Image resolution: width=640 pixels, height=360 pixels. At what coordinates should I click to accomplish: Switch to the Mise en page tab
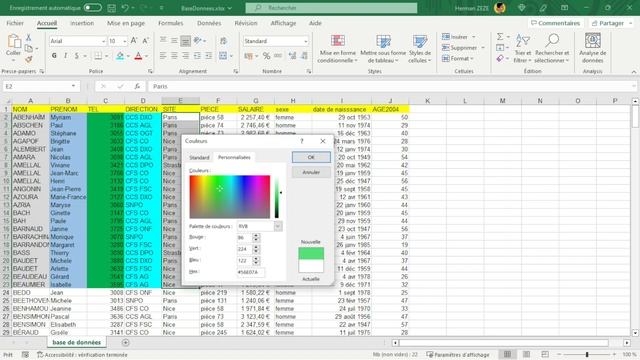pyautogui.click(x=126, y=23)
